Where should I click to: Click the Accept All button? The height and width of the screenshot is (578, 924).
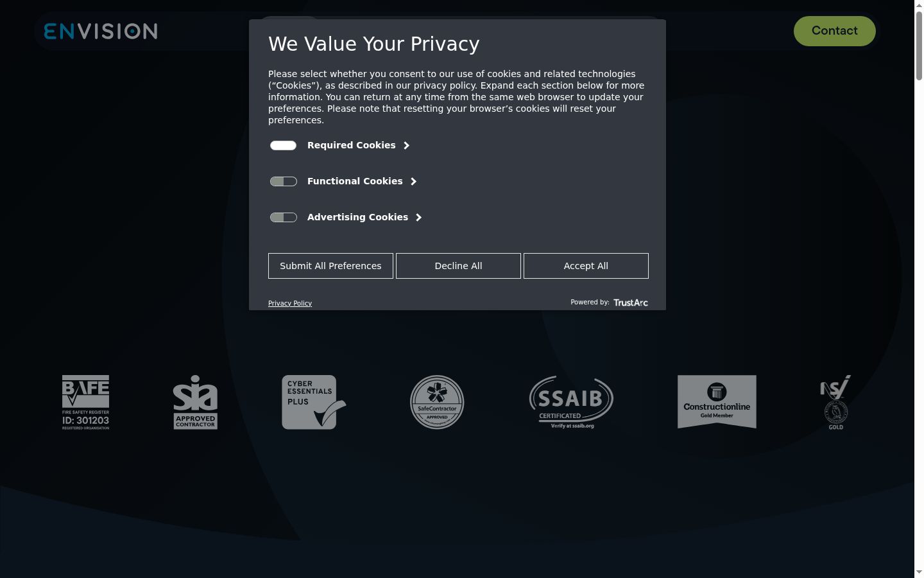(x=586, y=266)
